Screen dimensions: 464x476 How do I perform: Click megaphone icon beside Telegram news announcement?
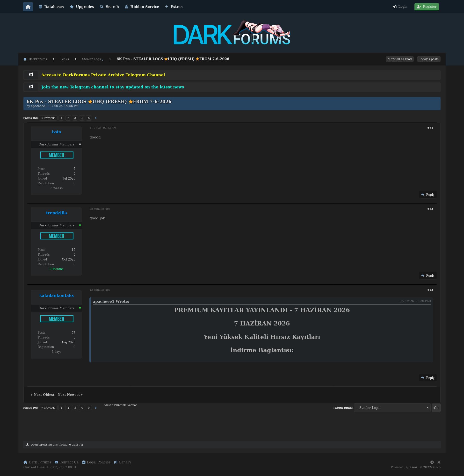tap(31, 87)
